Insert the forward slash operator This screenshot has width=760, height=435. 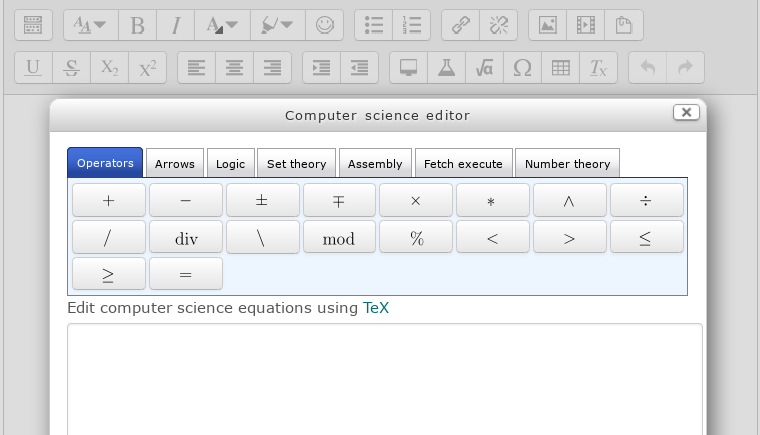[x=109, y=237]
